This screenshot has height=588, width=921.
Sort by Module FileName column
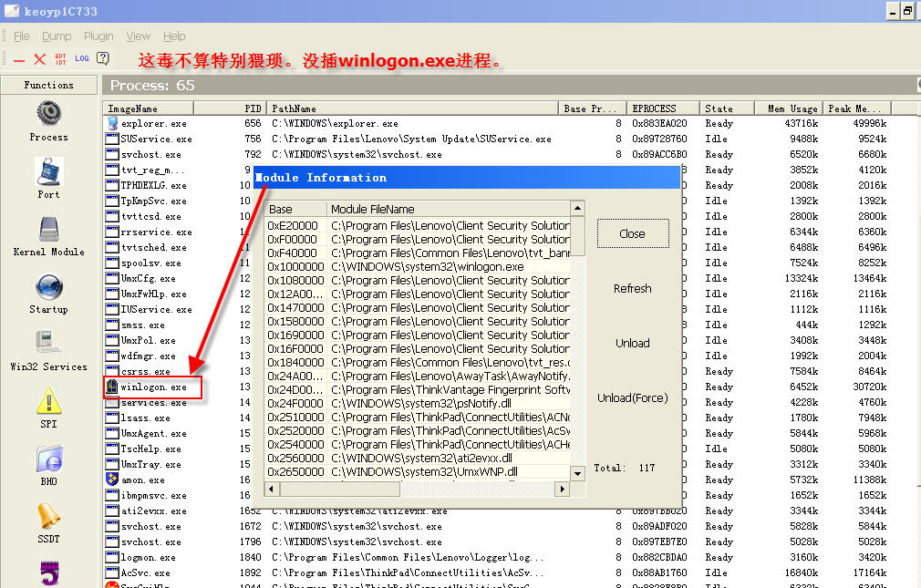click(x=448, y=209)
